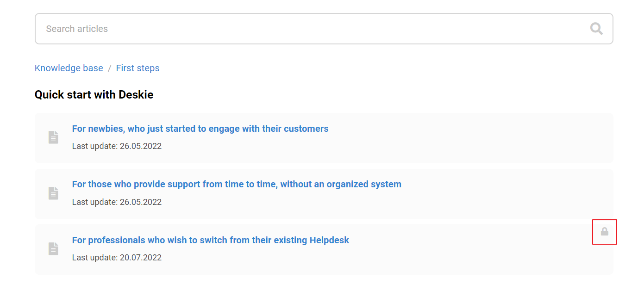644x290 pixels.
Task: Open the article about support without an organized system
Action: (237, 184)
